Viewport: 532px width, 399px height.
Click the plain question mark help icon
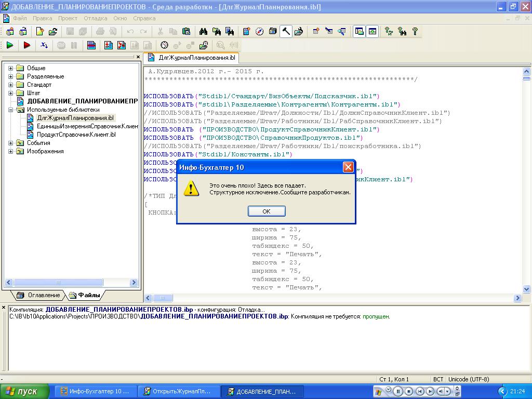coord(415,32)
